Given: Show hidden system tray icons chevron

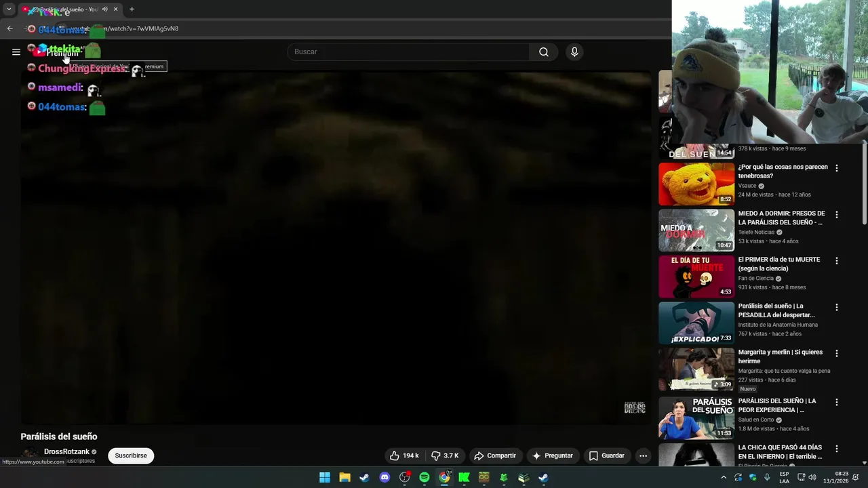Looking at the screenshot, I should [724, 477].
